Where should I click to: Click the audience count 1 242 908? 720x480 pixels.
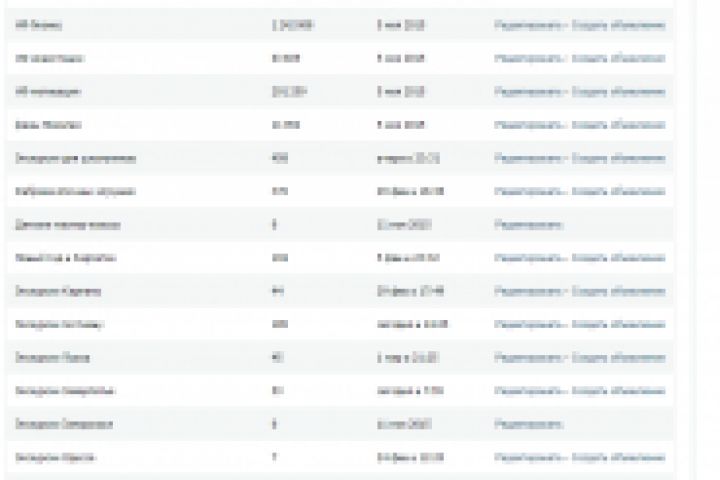pos(292,24)
